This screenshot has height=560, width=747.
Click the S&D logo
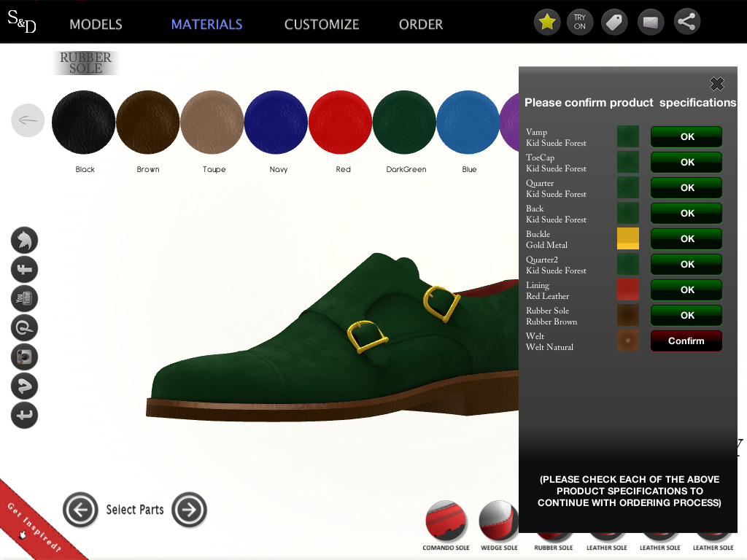click(22, 21)
